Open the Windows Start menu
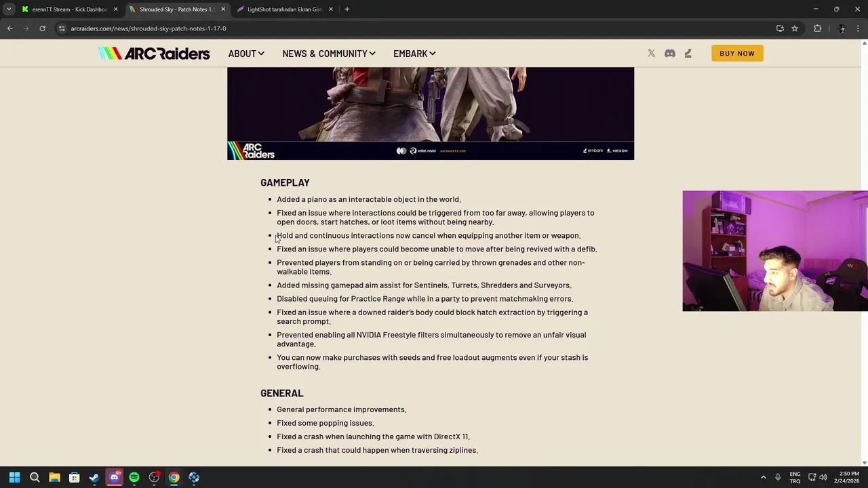This screenshot has width=868, height=488. [x=14, y=477]
